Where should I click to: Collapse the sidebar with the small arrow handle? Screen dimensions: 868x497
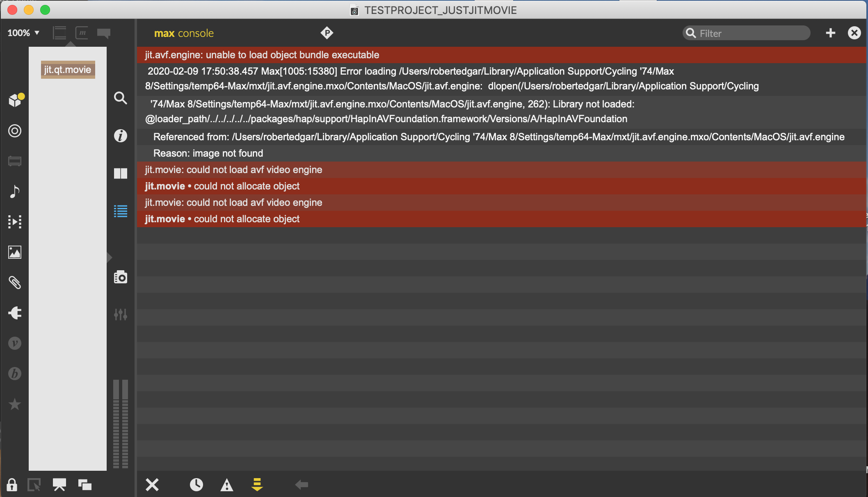click(x=109, y=258)
